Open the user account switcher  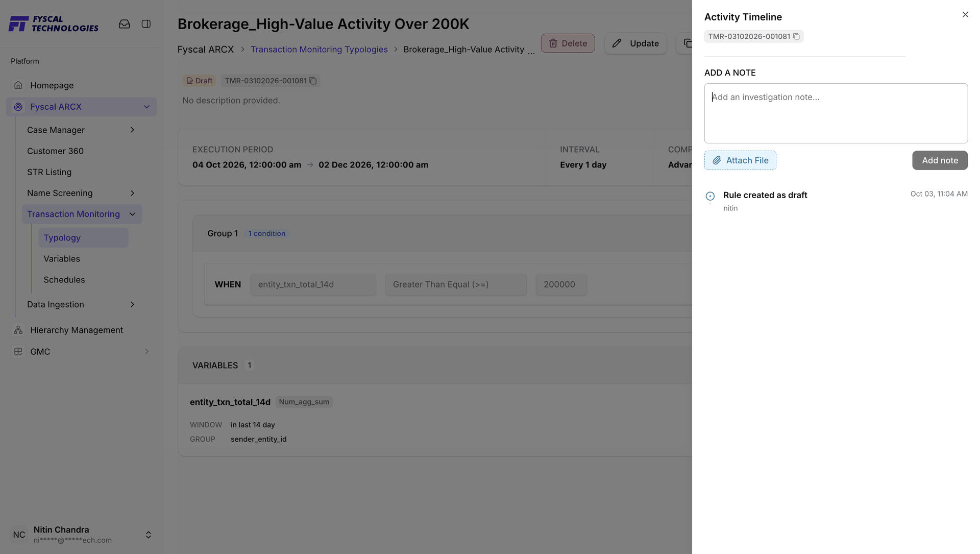[148, 535]
